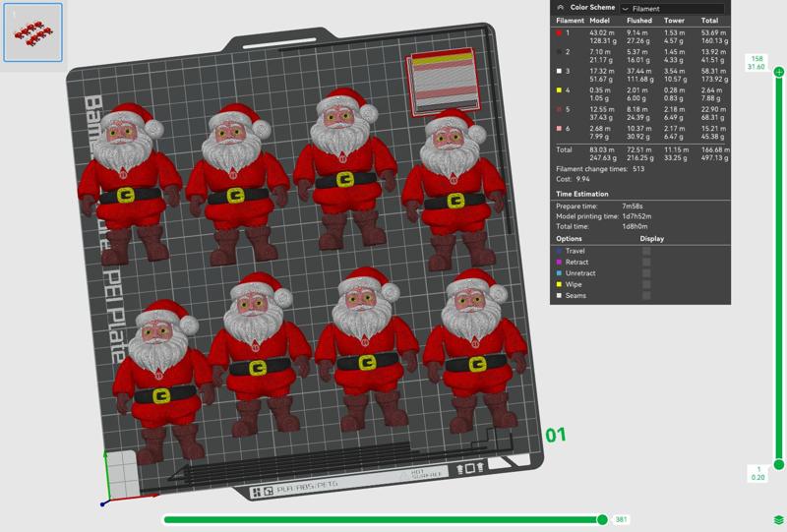Click the 1 / 0.20 bottom layer label
The width and height of the screenshot is (787, 532).
[757, 473]
